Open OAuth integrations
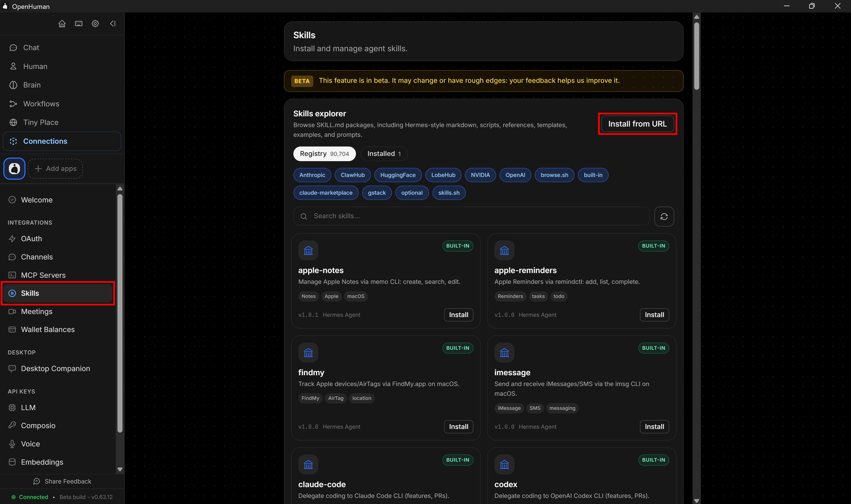 pyautogui.click(x=58, y=239)
